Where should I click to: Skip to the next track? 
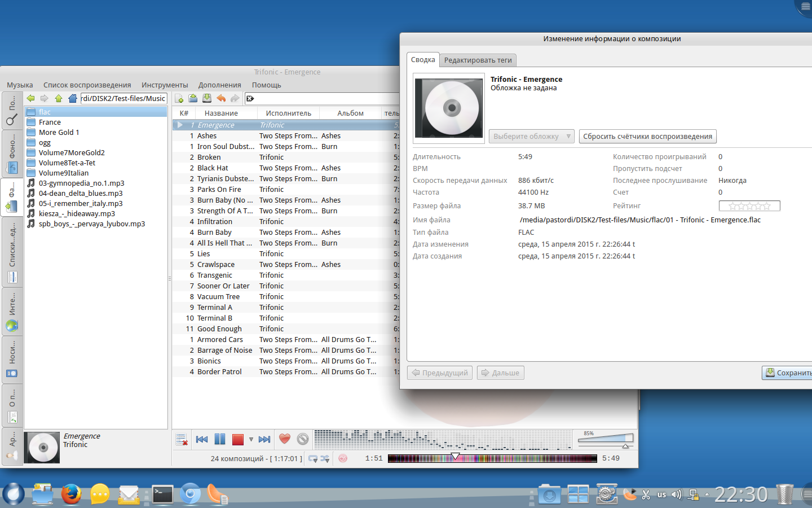[264, 439]
